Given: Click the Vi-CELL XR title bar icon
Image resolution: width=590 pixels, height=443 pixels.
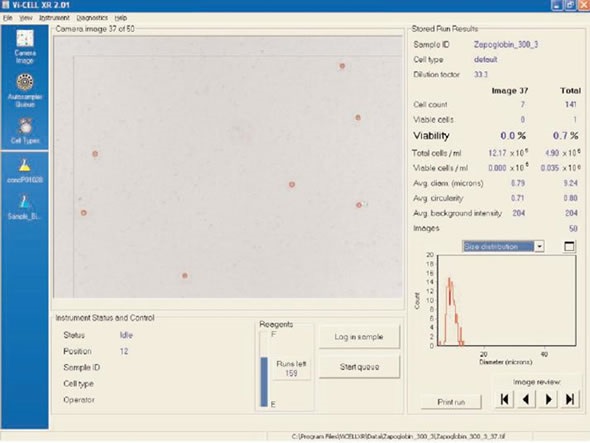Looking at the screenshot, I should [5, 5].
